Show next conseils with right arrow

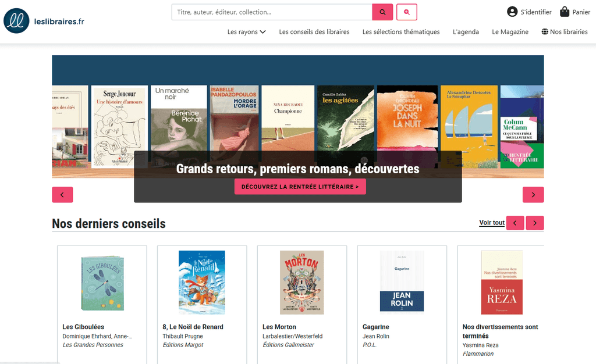[535, 223]
